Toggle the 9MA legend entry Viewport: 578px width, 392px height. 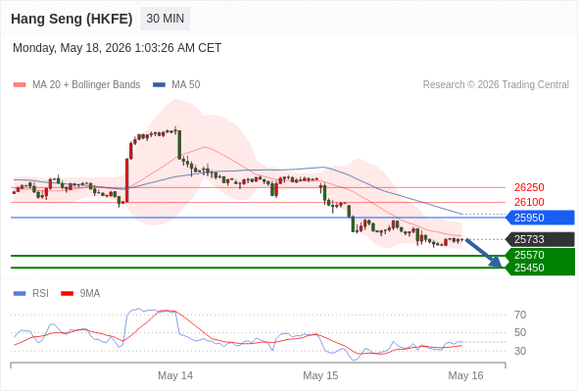(80, 294)
